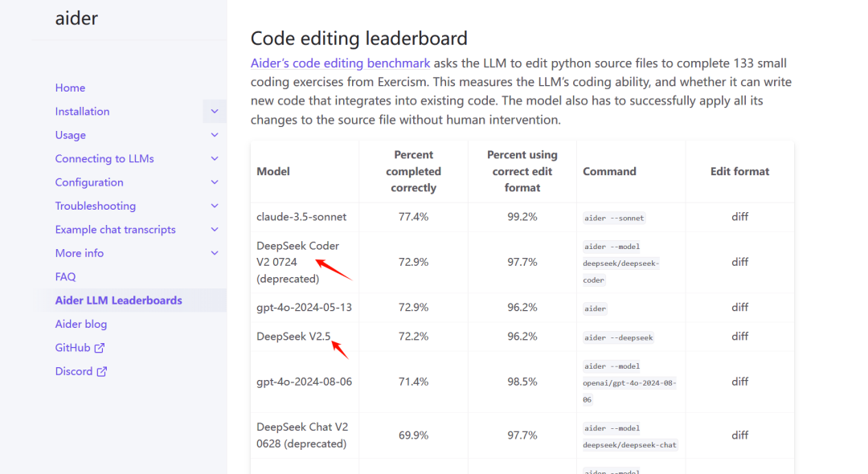868x474 pixels.
Task: Click the Model column header
Action: (x=273, y=171)
